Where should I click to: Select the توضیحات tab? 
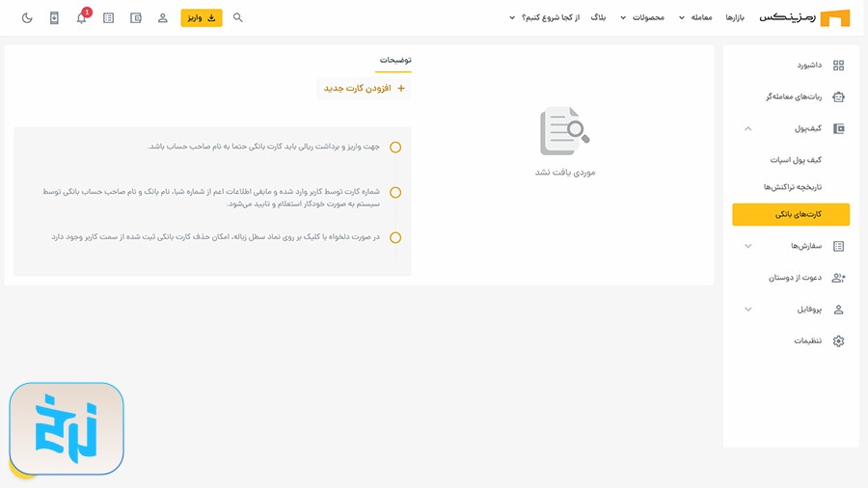394,60
